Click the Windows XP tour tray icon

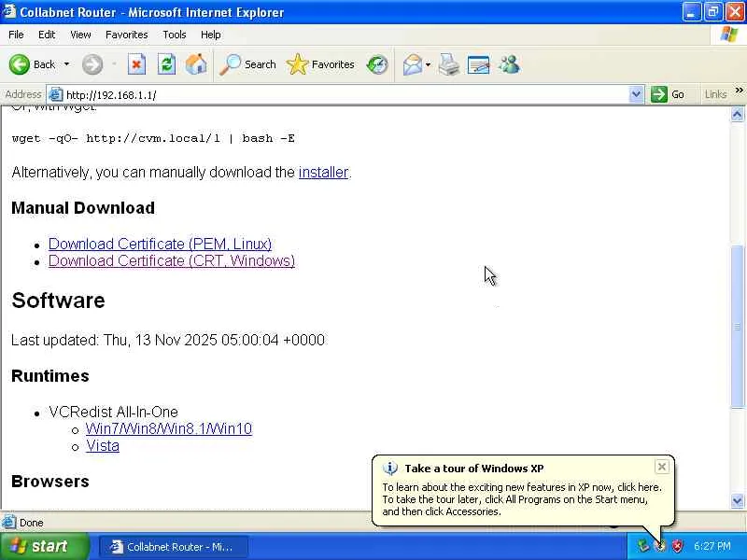click(660, 546)
